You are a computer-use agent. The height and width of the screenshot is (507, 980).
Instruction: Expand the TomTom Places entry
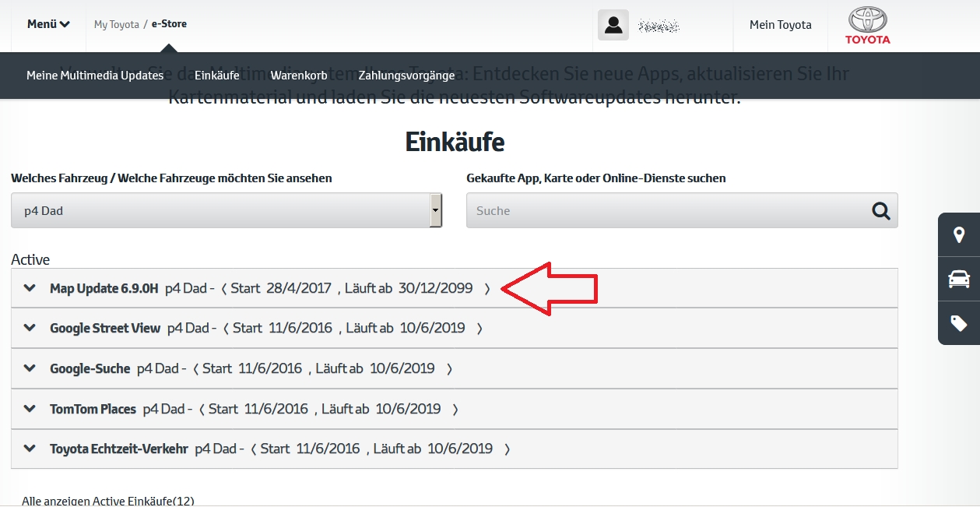(x=30, y=409)
